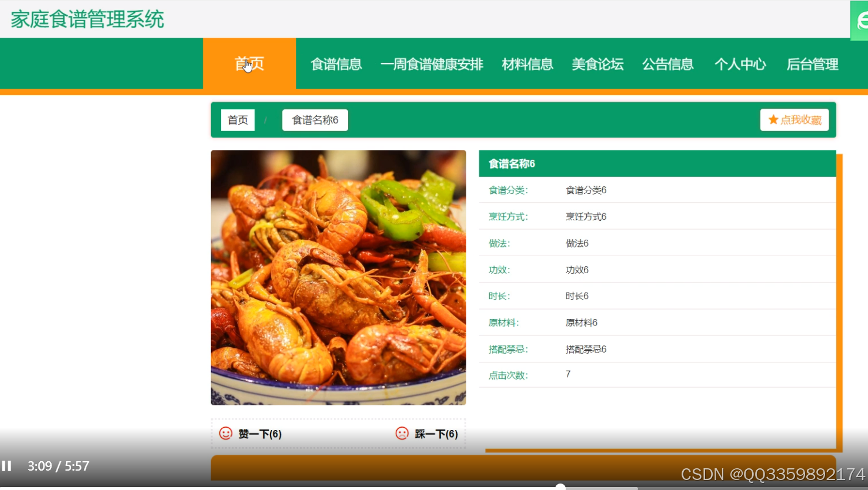
Task: Open 个人中心 in the navigation bar
Action: pyautogui.click(x=740, y=64)
